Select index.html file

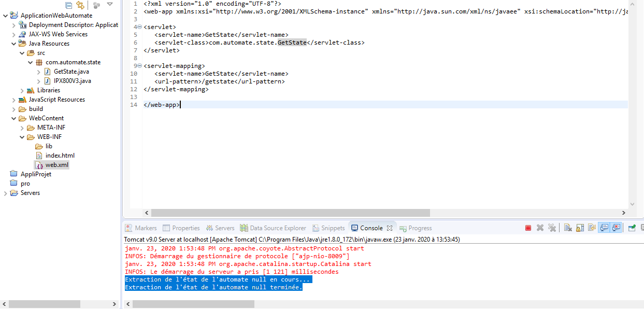click(x=60, y=156)
